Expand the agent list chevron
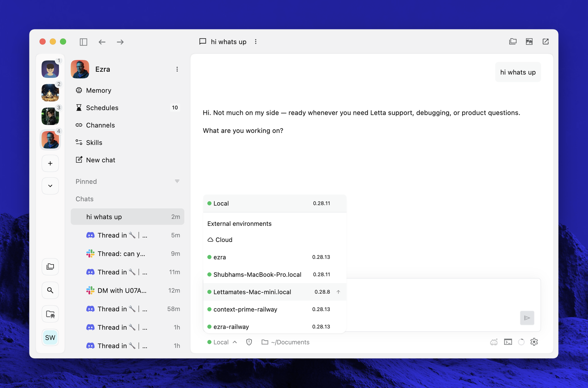This screenshot has height=388, width=588. (50, 186)
